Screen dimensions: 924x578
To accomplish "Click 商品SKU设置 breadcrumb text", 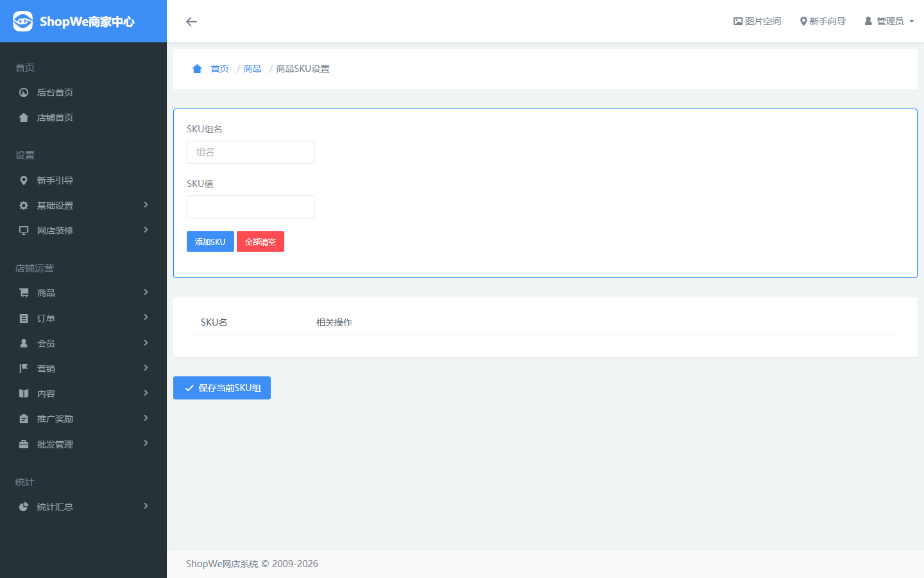I will (x=303, y=69).
